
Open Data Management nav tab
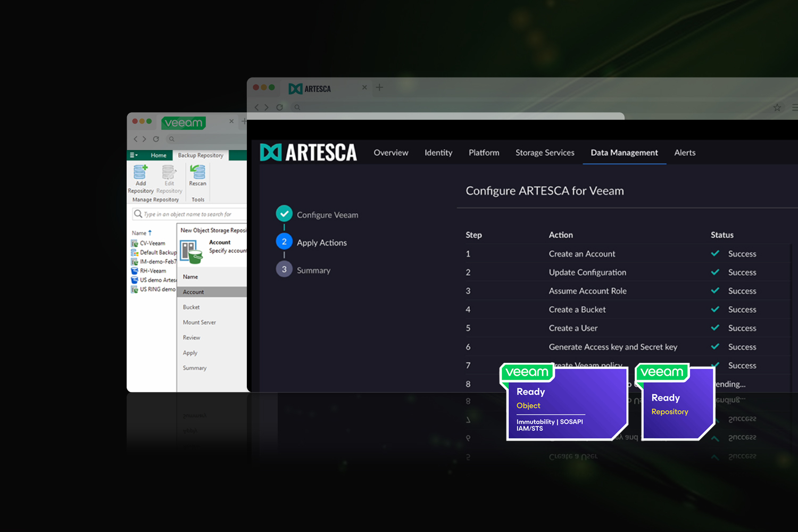click(625, 153)
